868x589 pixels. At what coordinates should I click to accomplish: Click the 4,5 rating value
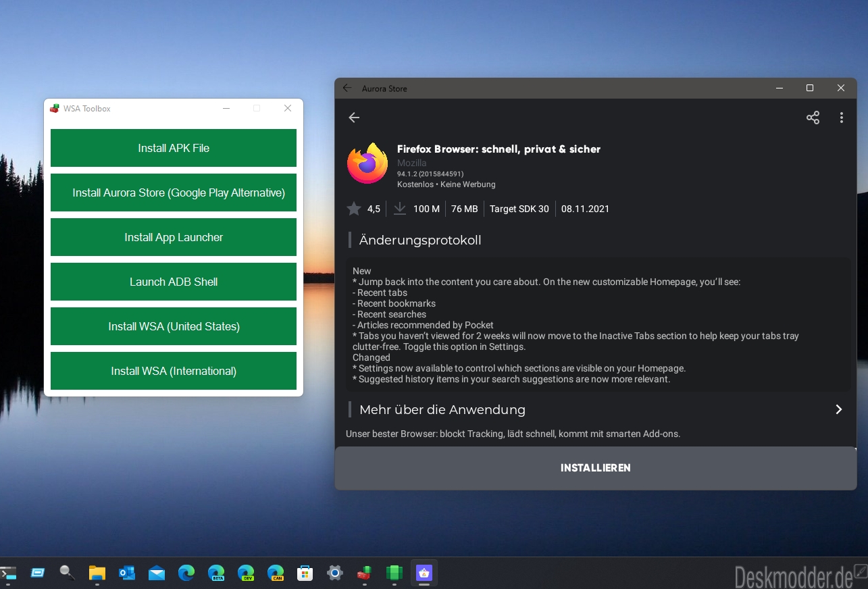(374, 209)
